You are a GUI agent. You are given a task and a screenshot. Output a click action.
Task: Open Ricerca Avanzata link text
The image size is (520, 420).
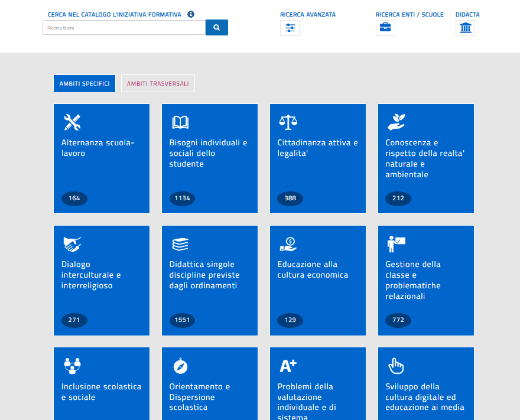coord(308,15)
